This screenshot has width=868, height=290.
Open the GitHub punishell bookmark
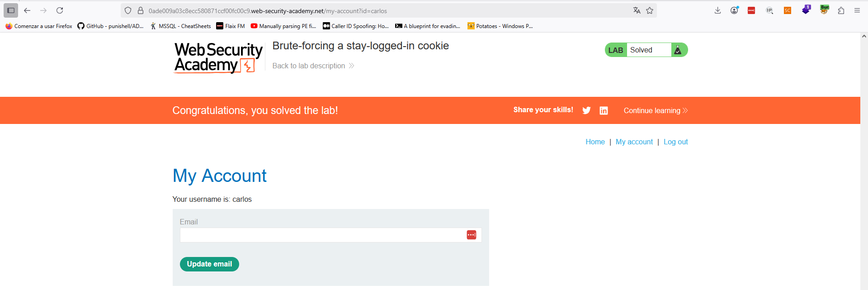110,26
